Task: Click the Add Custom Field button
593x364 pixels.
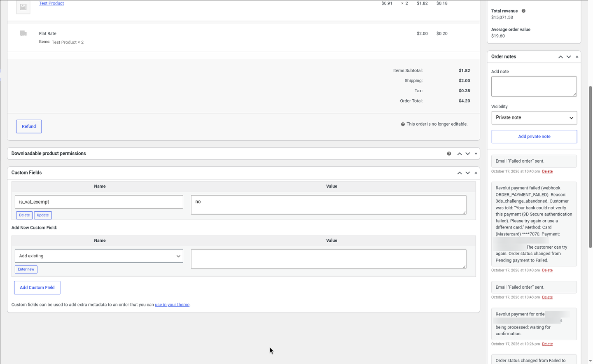Action: tap(37, 287)
